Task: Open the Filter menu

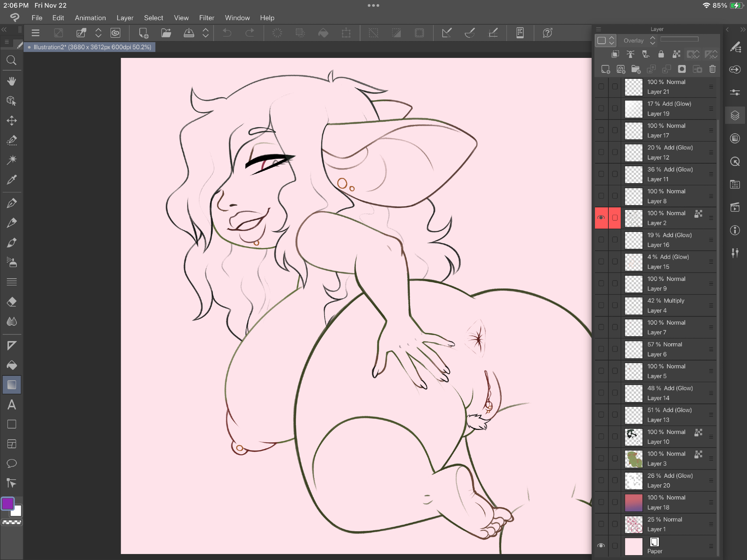Action: (207, 18)
